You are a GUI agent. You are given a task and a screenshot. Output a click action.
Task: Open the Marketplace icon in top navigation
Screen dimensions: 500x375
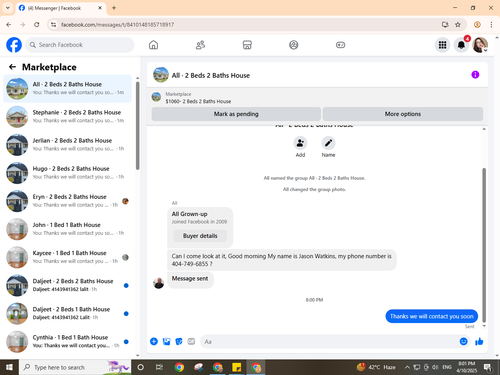[x=247, y=45]
